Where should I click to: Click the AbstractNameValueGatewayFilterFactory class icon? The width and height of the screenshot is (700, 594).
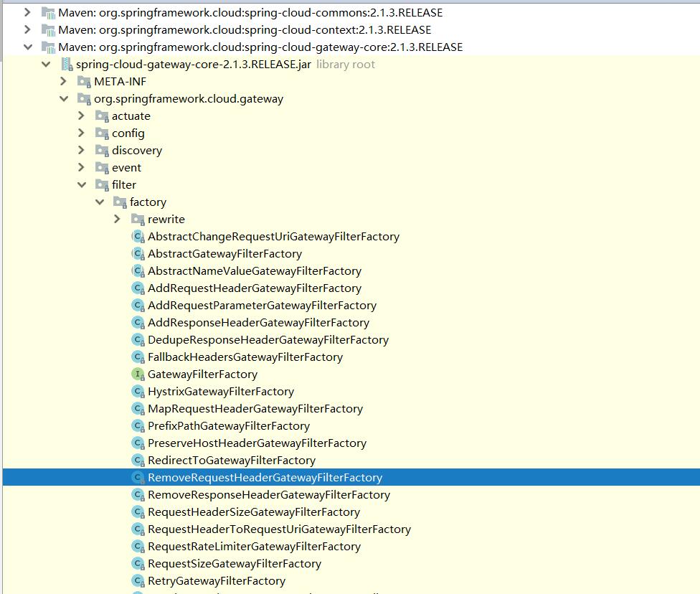[x=138, y=271]
